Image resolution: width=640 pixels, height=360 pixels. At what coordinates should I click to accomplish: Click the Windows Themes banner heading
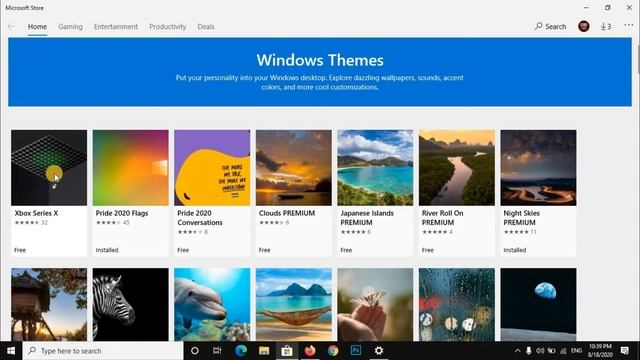pyautogui.click(x=320, y=60)
